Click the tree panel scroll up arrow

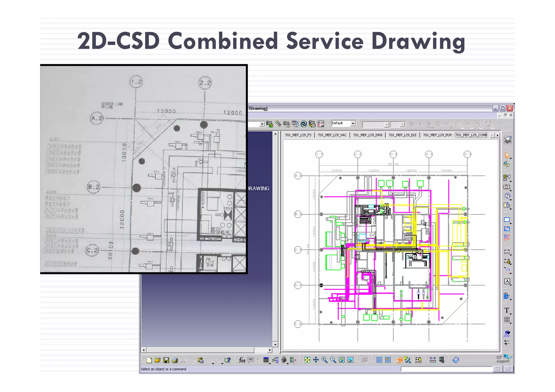tap(275, 134)
